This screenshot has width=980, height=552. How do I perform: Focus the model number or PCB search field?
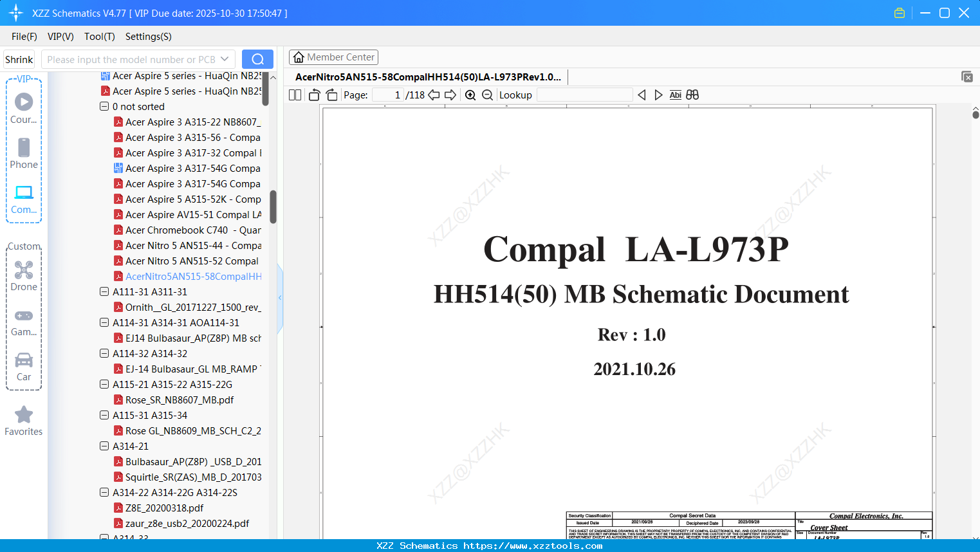(x=131, y=59)
